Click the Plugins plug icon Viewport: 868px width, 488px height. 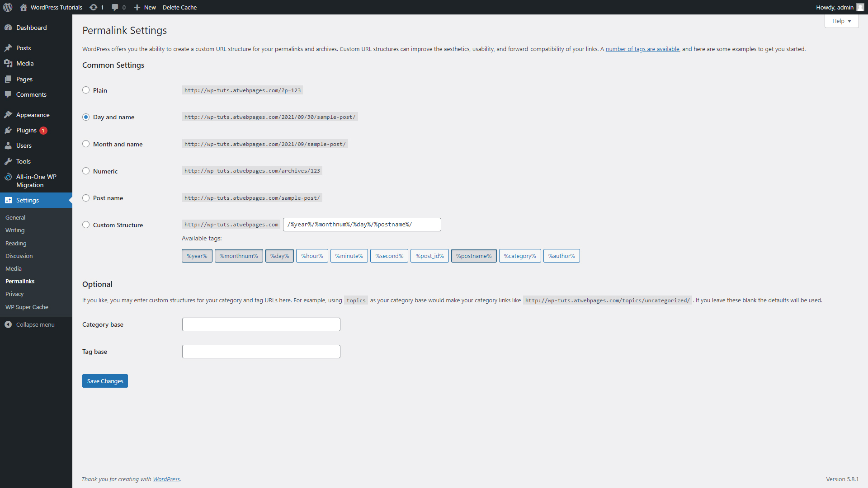tap(8, 130)
